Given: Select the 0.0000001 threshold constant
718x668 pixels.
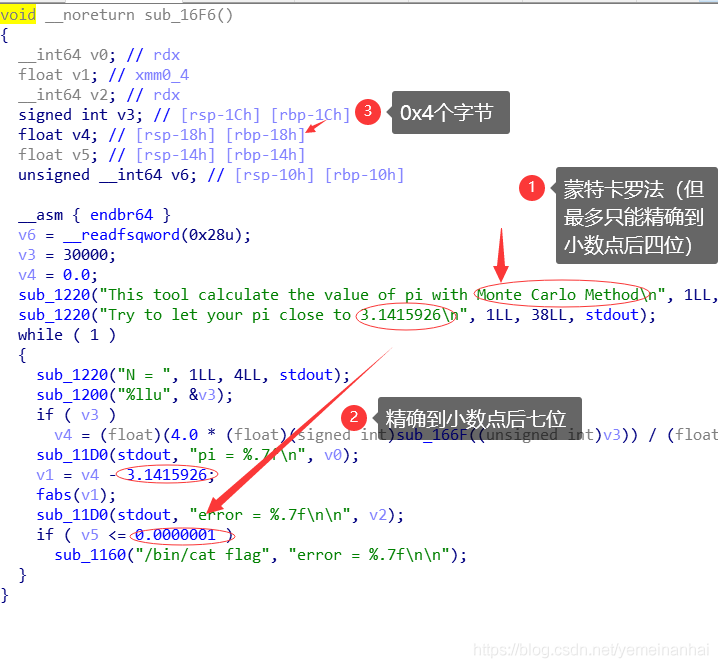Looking at the screenshot, I should 175,535.
